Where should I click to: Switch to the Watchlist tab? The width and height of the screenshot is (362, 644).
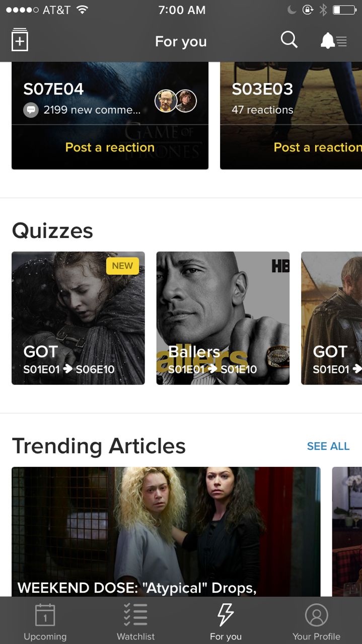135,622
